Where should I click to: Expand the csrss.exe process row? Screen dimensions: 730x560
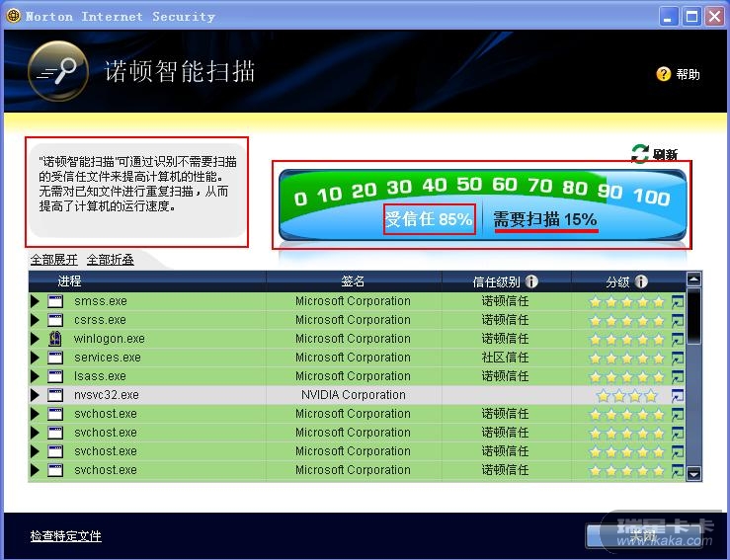pos(35,320)
